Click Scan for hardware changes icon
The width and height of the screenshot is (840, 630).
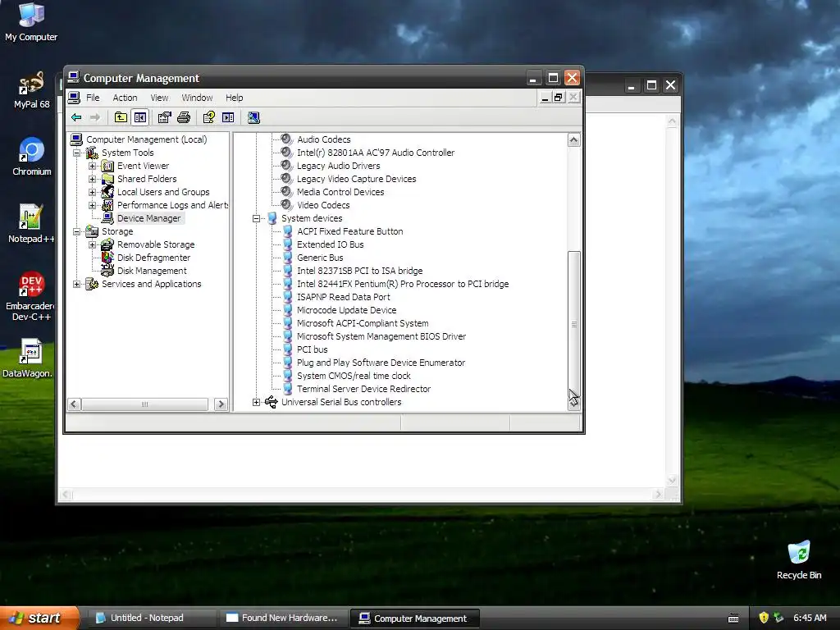point(253,117)
